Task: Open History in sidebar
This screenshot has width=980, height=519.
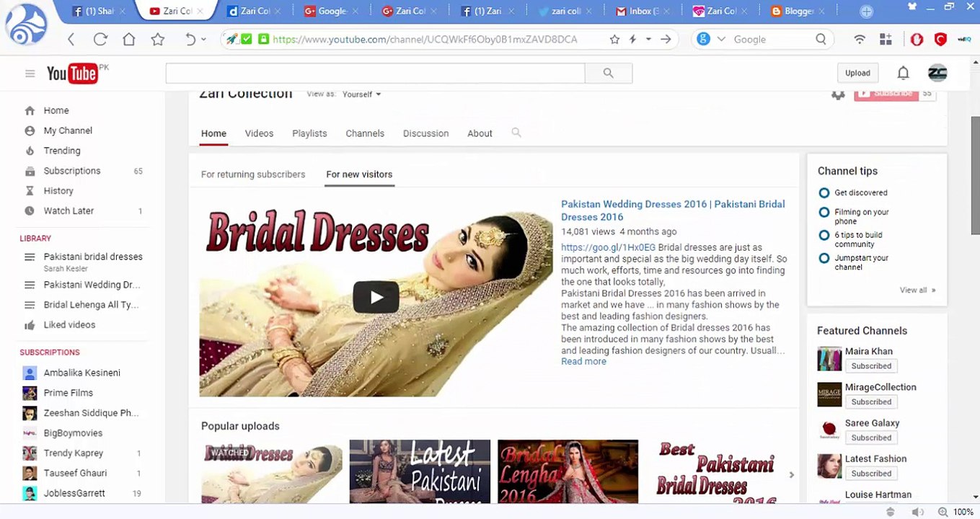Action: click(58, 191)
